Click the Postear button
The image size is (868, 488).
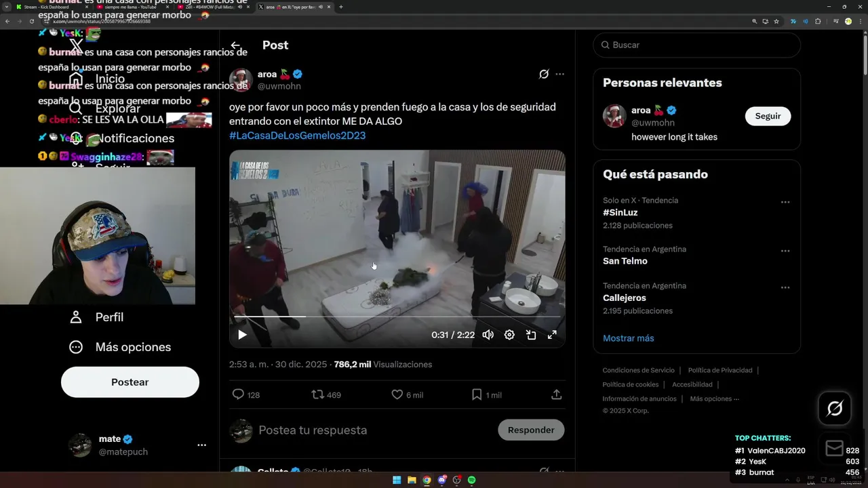point(130,382)
